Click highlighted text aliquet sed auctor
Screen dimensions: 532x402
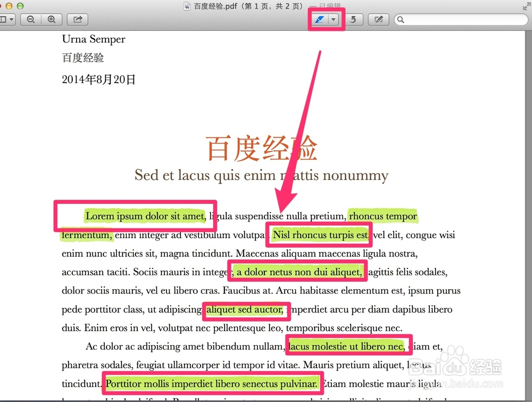pyautogui.click(x=245, y=309)
